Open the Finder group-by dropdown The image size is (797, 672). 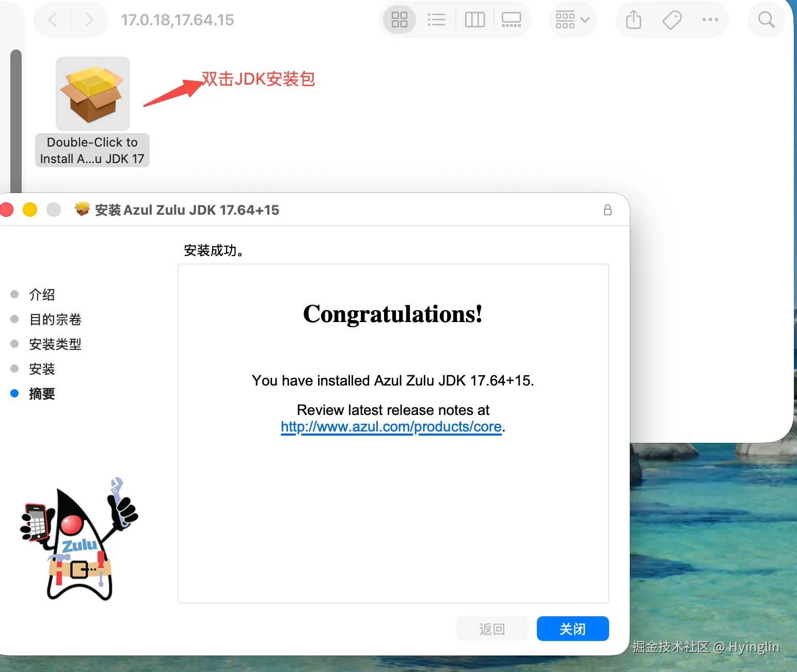click(572, 20)
